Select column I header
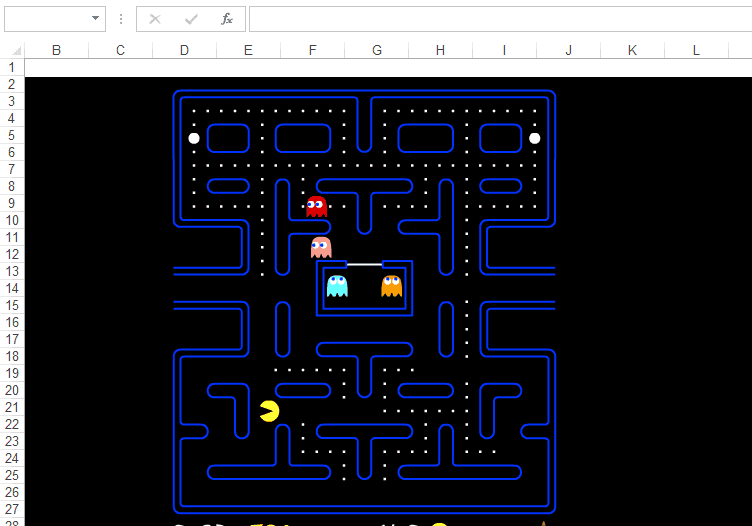The width and height of the screenshot is (752, 526). pos(505,50)
